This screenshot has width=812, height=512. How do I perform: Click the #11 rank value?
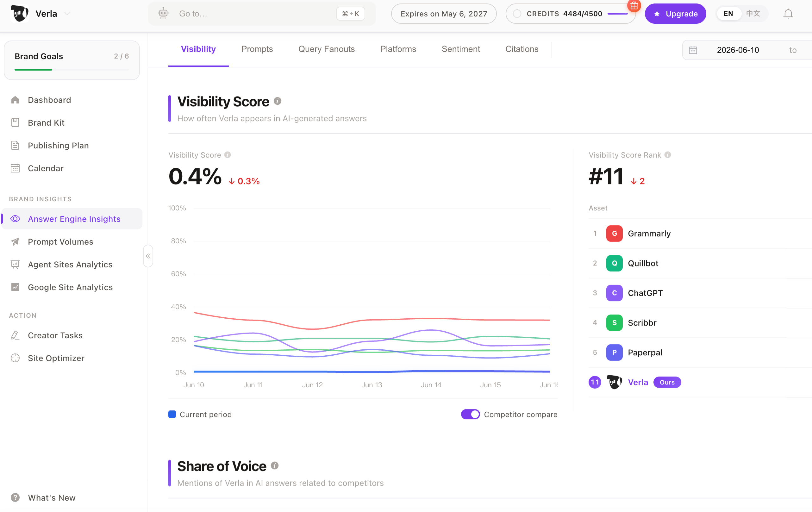(x=606, y=176)
